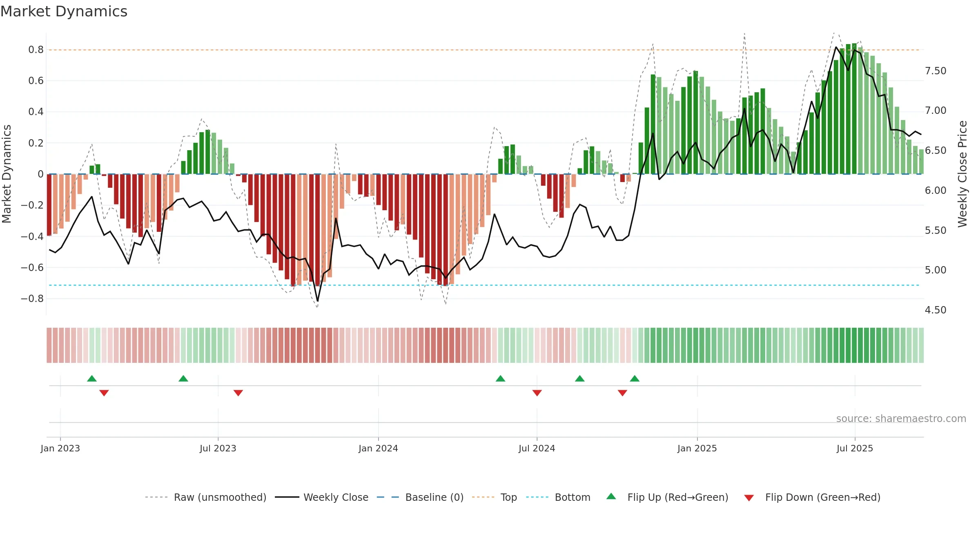The image size is (980, 551).
Task: Click the Jul 2023 x-axis label
Action: (x=218, y=448)
